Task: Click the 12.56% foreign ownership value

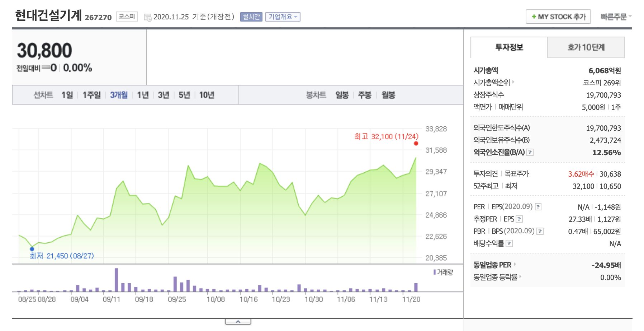Action: (x=606, y=153)
